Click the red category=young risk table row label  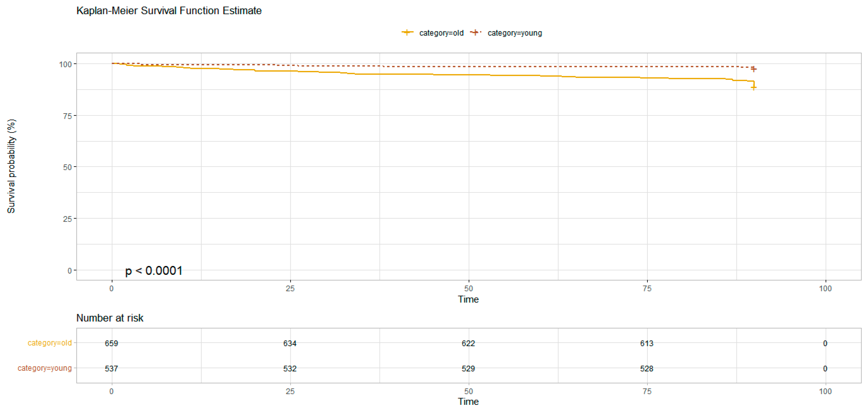coord(44,368)
